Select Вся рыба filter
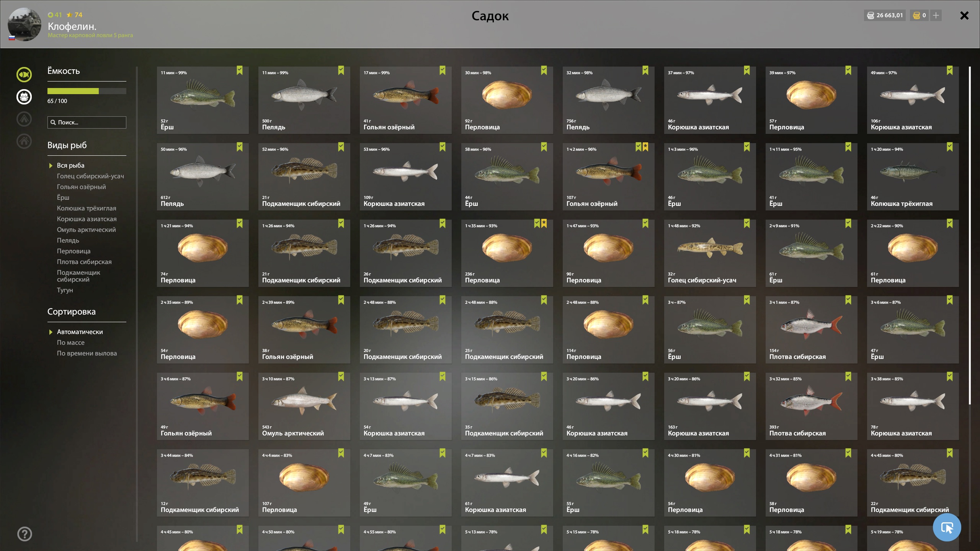This screenshot has width=980, height=551. (71, 165)
